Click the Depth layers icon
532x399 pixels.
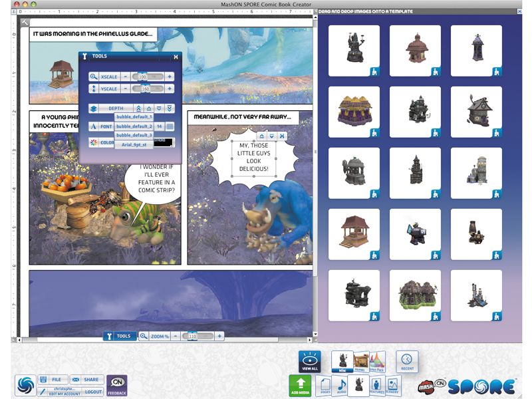click(93, 108)
